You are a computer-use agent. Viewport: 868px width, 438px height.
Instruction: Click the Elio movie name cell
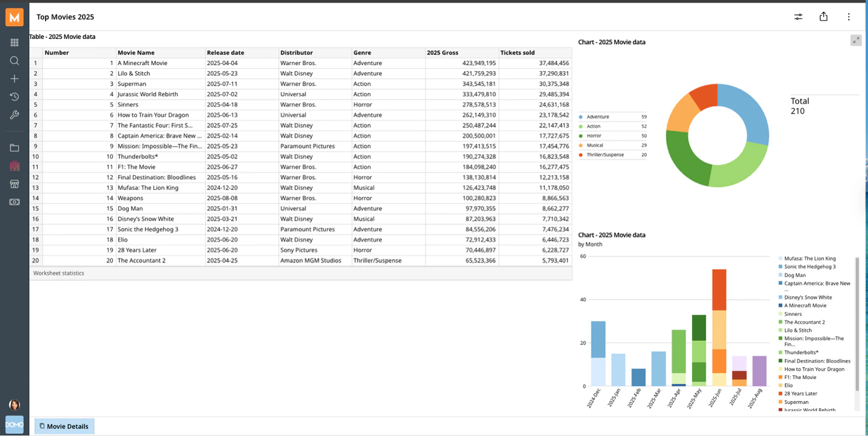(160, 240)
